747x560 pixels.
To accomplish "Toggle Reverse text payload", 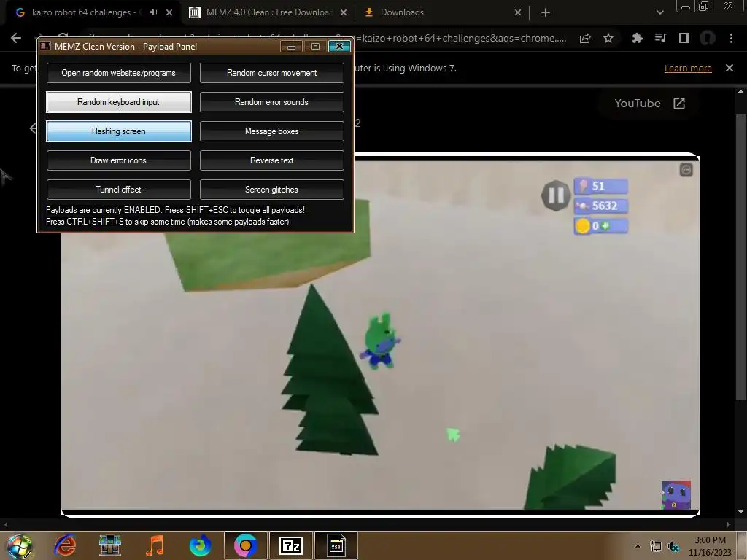I will [271, 160].
